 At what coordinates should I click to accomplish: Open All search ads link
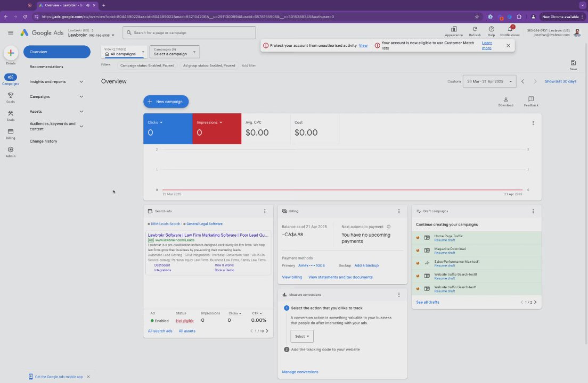160,331
